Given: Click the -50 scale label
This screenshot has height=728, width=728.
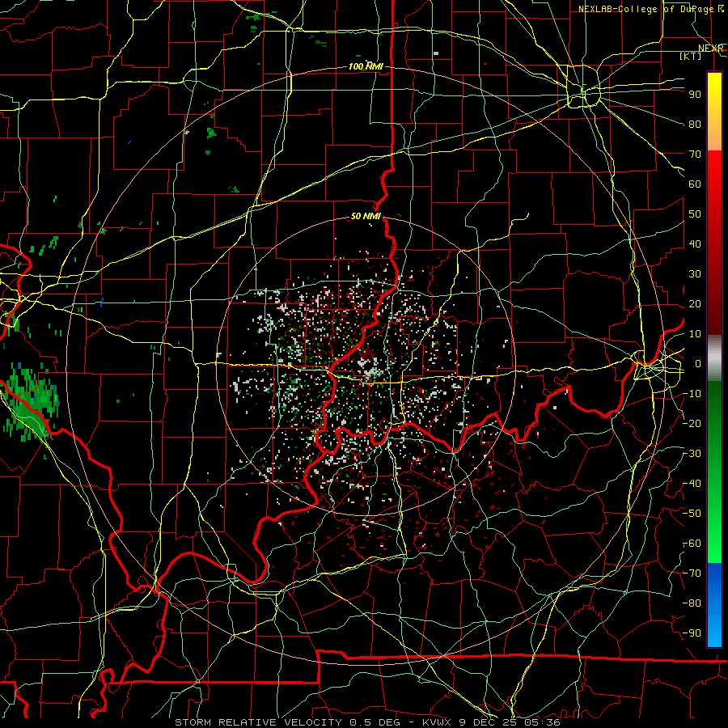Looking at the screenshot, I should click(x=692, y=514).
